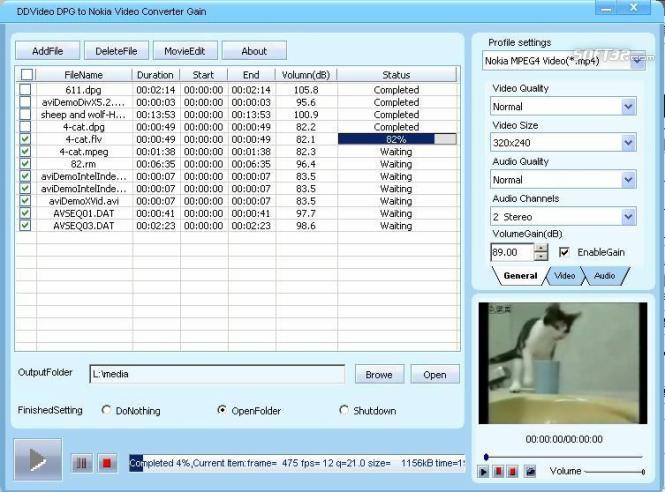Switch to the Video settings tab

[564, 276]
